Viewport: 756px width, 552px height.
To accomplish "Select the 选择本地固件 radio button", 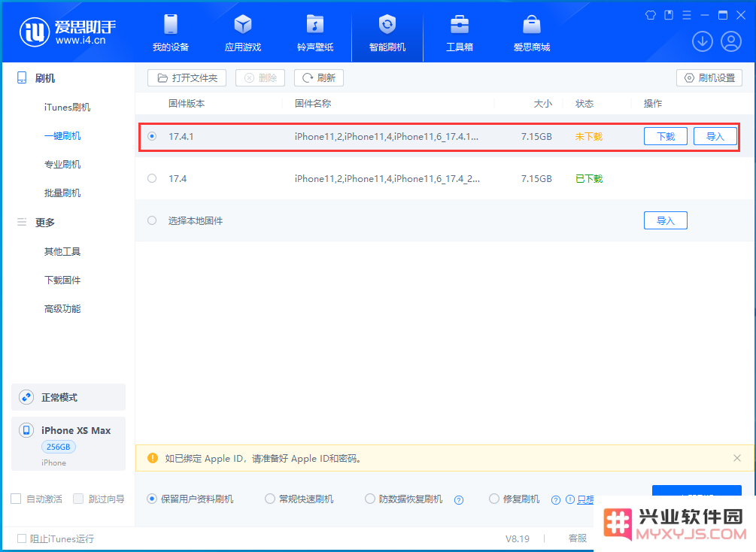I will [x=152, y=220].
